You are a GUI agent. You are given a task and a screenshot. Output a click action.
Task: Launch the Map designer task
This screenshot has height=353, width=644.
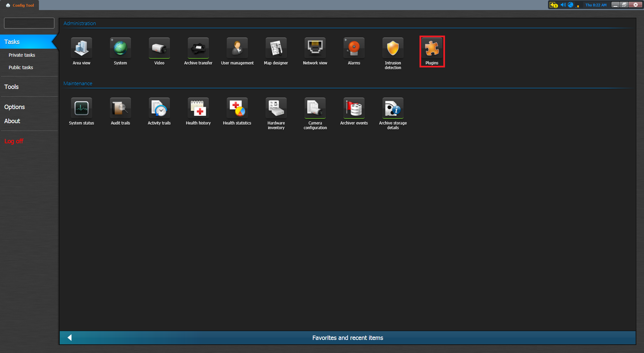coord(276,49)
